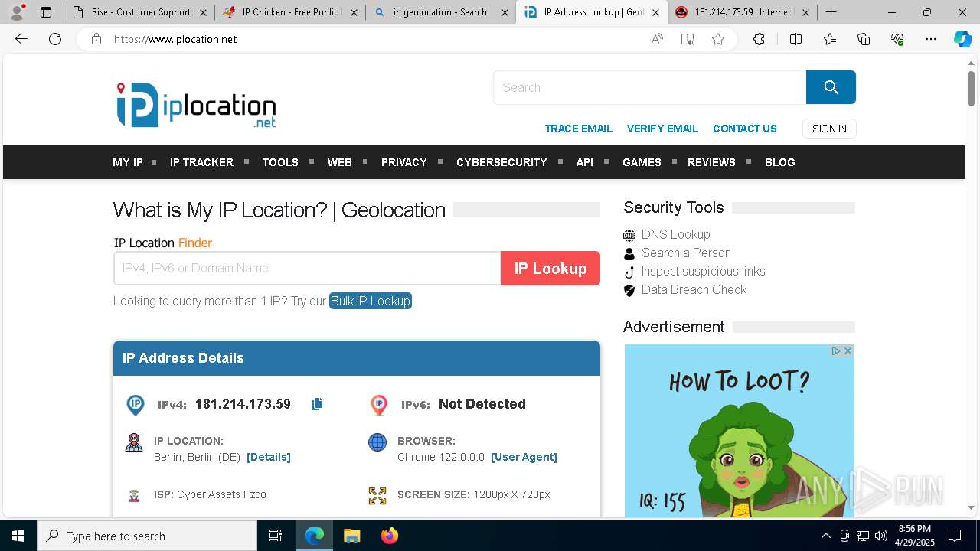Open the tab actions menu icon
Viewport: 980px width, 551px height.
(x=46, y=12)
